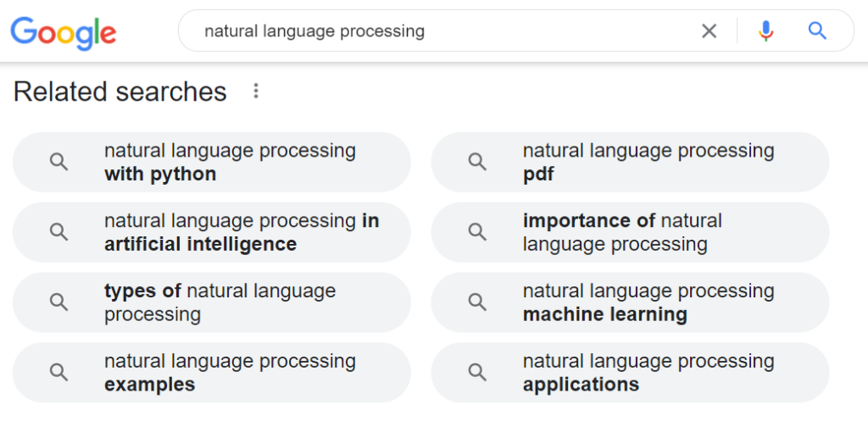Select the 'examples' related search
The image size is (868, 421).
point(229,372)
